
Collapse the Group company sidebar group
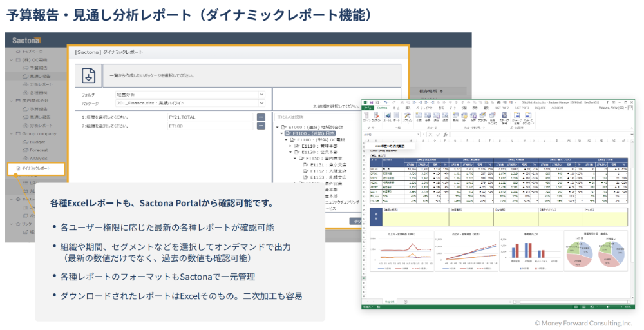click(x=12, y=133)
